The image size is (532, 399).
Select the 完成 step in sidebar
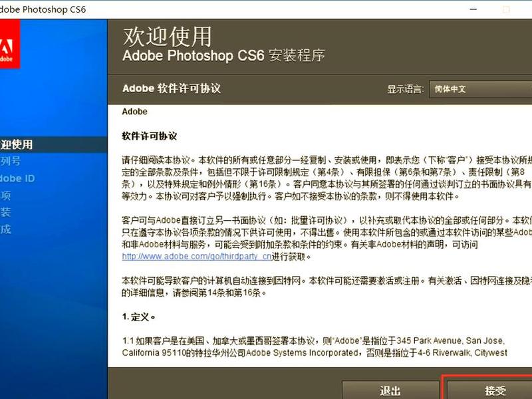tap(5, 229)
